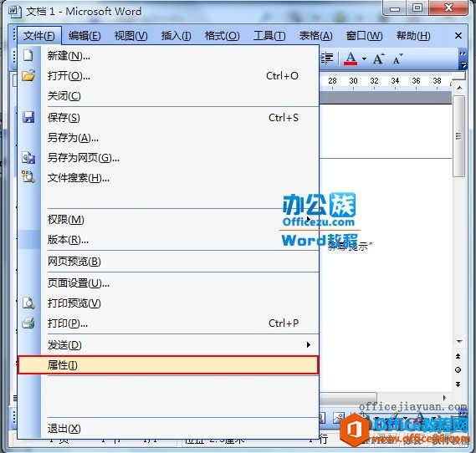Click the Word document icon in title bar

point(15,12)
